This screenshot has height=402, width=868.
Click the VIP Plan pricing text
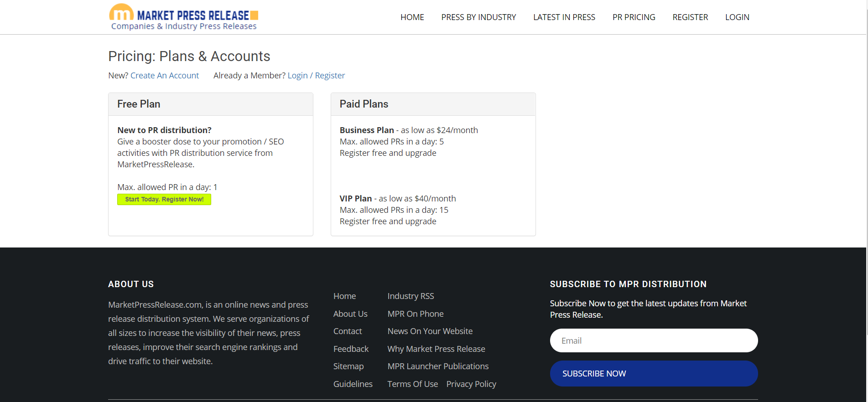point(398,199)
